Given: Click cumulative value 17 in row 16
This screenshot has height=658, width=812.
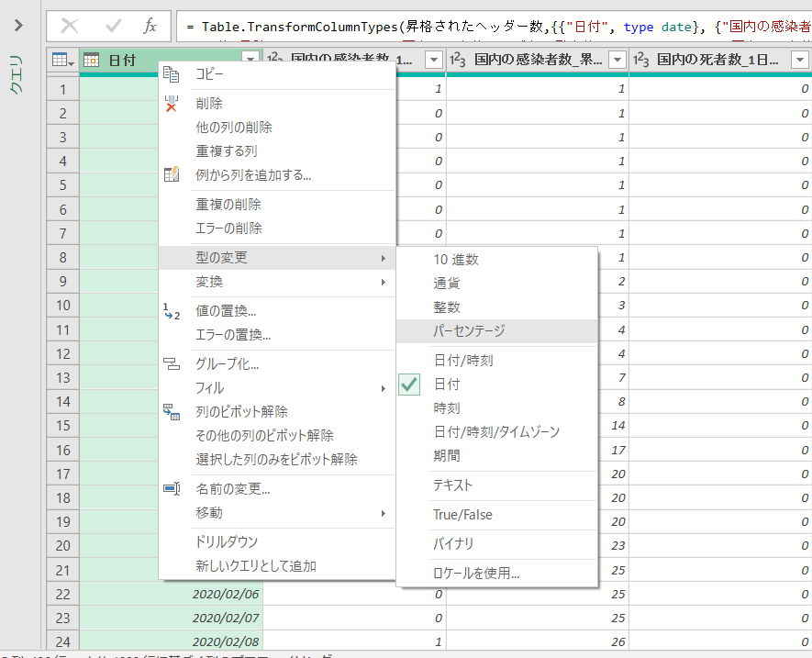Looking at the screenshot, I should coord(618,451).
